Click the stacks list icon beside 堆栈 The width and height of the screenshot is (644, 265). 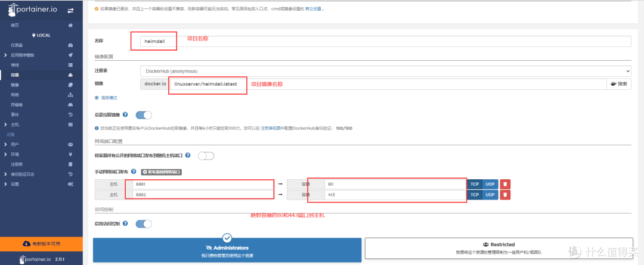click(x=70, y=65)
